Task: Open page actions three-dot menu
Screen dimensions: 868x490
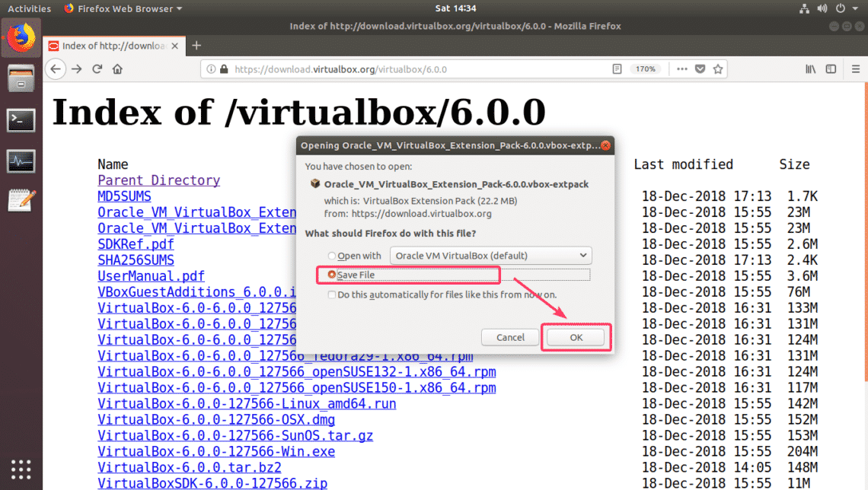Action: point(682,69)
